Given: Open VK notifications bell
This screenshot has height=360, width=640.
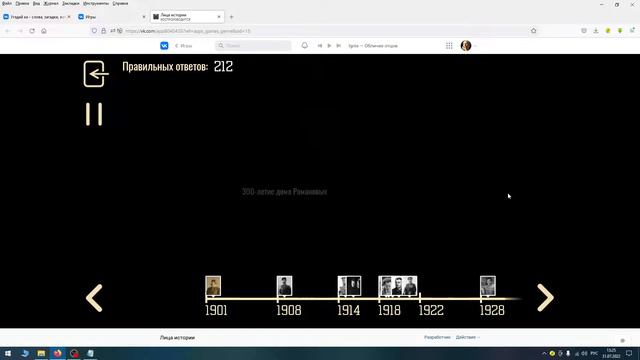Looking at the screenshot, I should click(304, 46).
